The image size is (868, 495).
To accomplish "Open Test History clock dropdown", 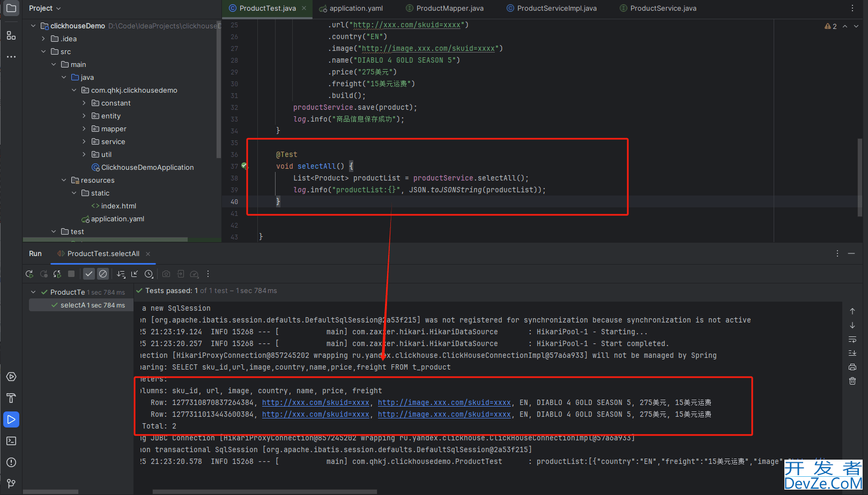I will pyautogui.click(x=149, y=274).
